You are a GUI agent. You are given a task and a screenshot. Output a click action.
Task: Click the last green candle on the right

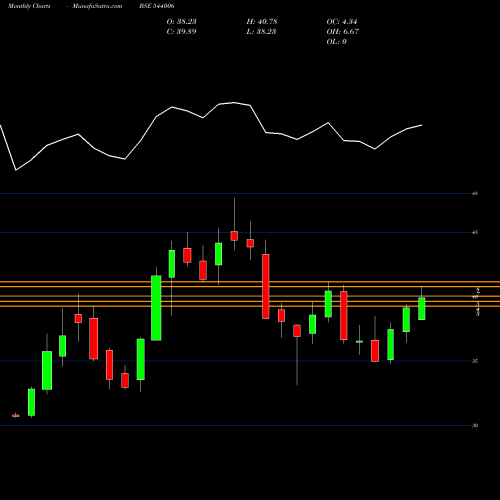coord(422,309)
